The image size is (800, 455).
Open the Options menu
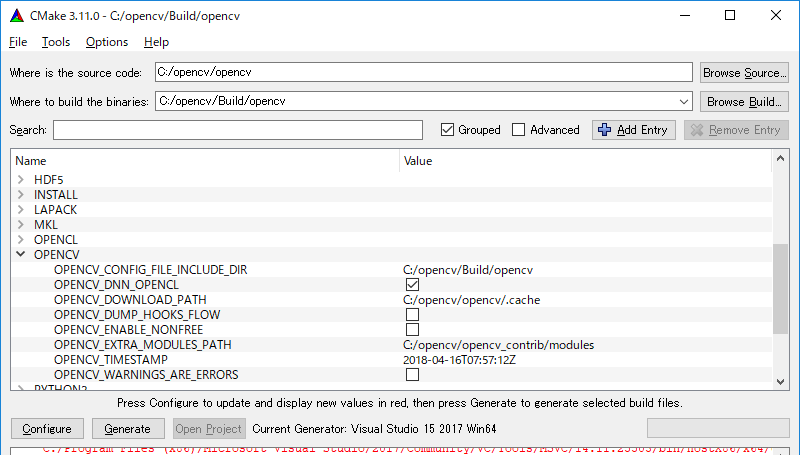tap(107, 42)
